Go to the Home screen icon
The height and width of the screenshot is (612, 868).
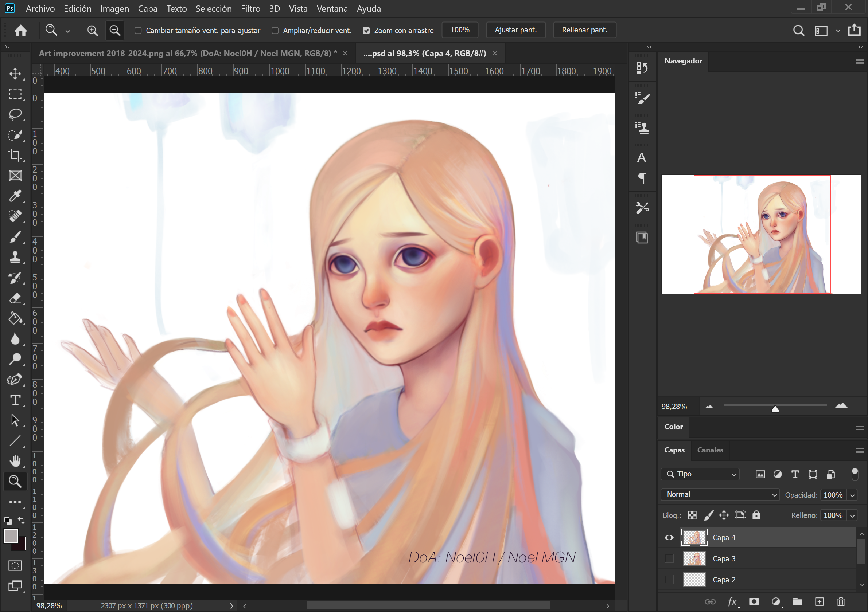(x=21, y=30)
